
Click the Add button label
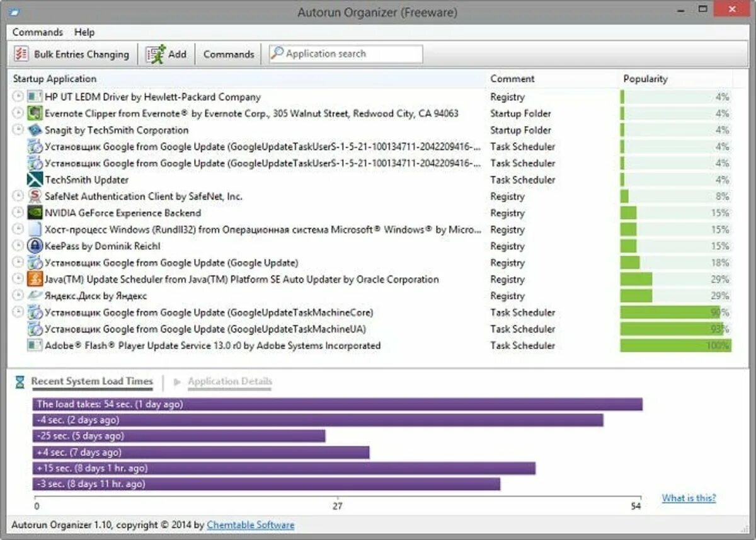tap(177, 54)
